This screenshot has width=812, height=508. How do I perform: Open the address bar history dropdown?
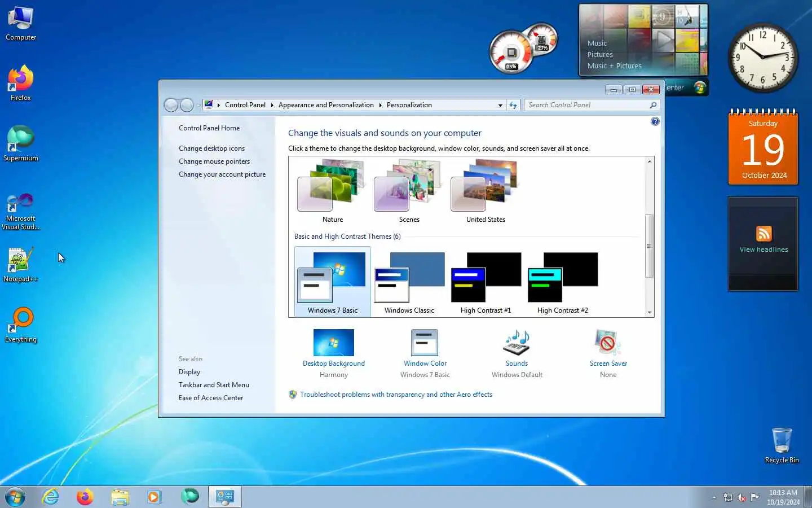point(500,105)
